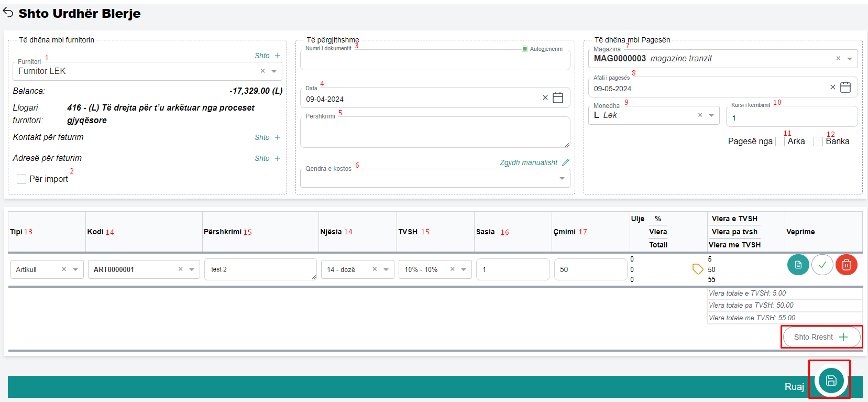Confirm the row with the checkmark icon
The height and width of the screenshot is (402, 868).
822,265
